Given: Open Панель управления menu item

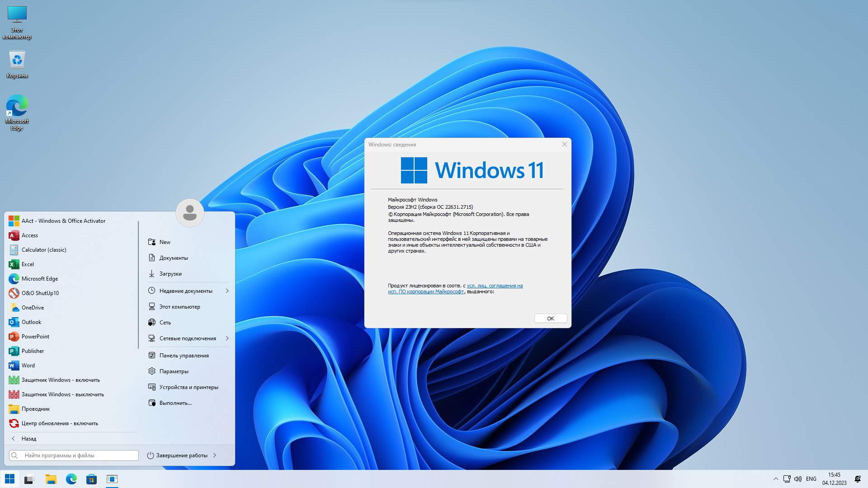Looking at the screenshot, I should [184, 356].
